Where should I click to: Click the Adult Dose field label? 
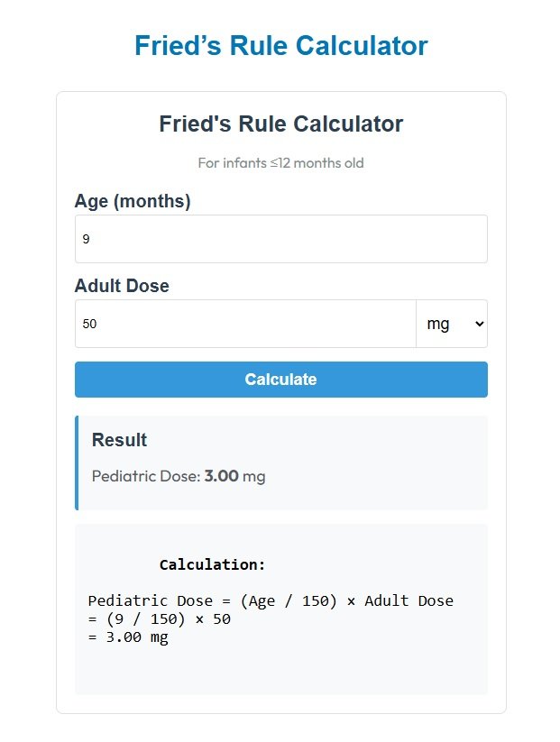[122, 285]
